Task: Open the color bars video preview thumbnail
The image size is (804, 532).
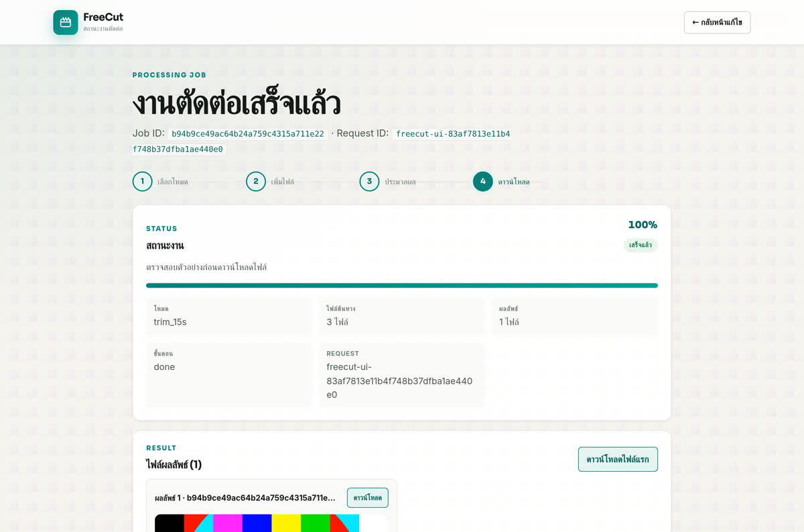Action: pyautogui.click(x=271, y=523)
